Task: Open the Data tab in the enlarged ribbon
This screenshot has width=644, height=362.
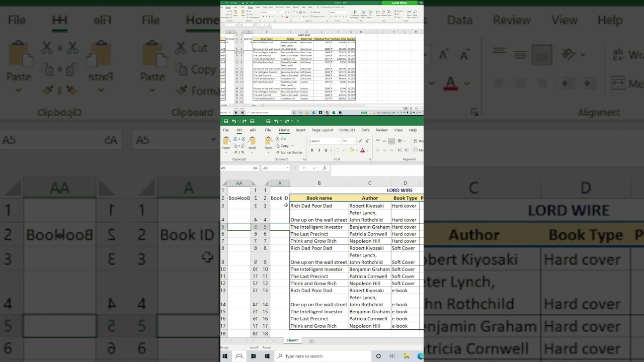Action: point(365,130)
